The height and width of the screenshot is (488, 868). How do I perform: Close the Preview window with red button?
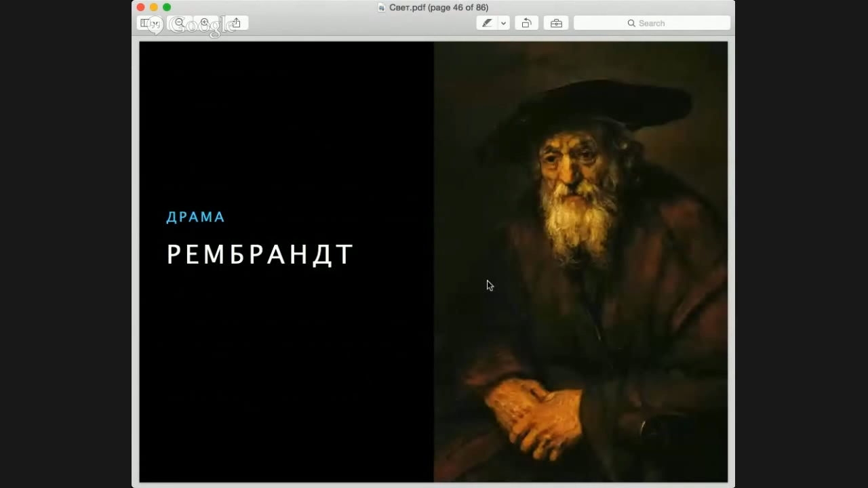point(141,7)
